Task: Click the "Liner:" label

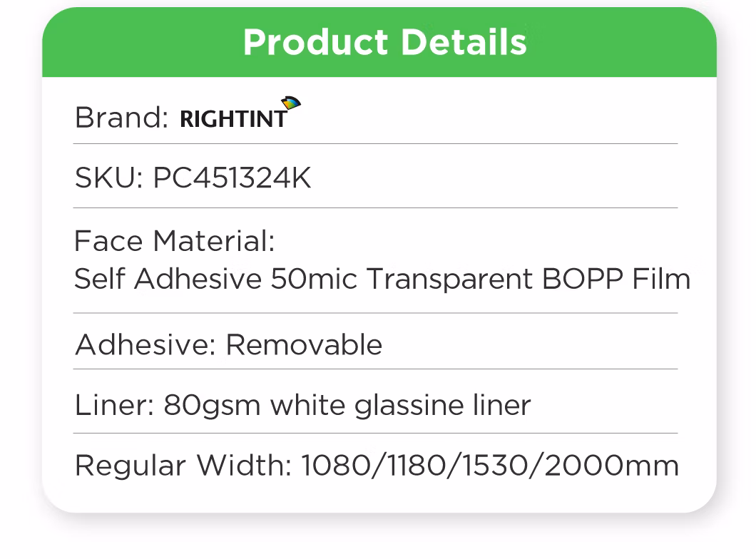Action: [x=114, y=406]
